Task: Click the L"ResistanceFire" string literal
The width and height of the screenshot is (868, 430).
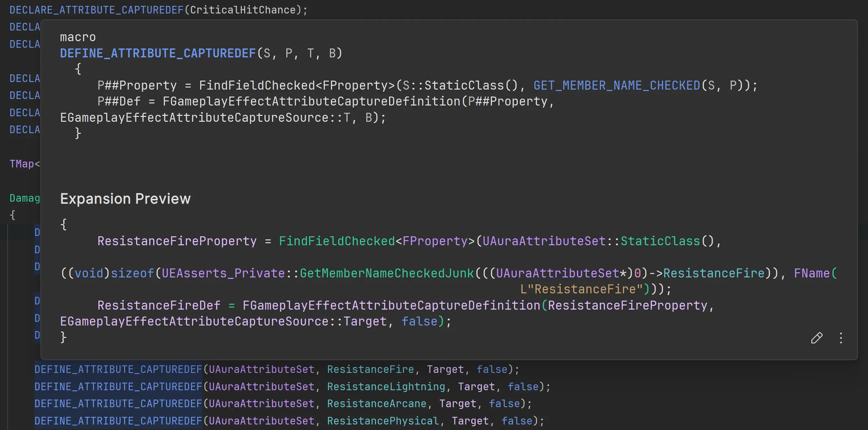Action: point(581,289)
